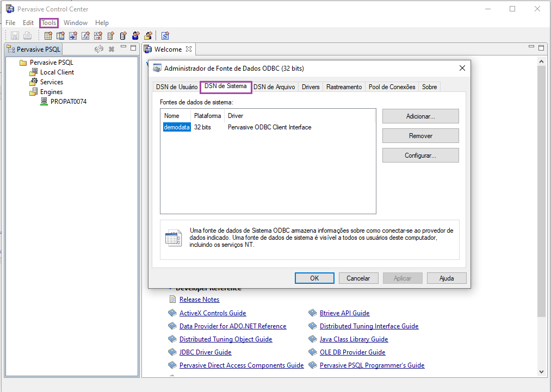Click the new server toolbar icon

[x=111, y=35]
